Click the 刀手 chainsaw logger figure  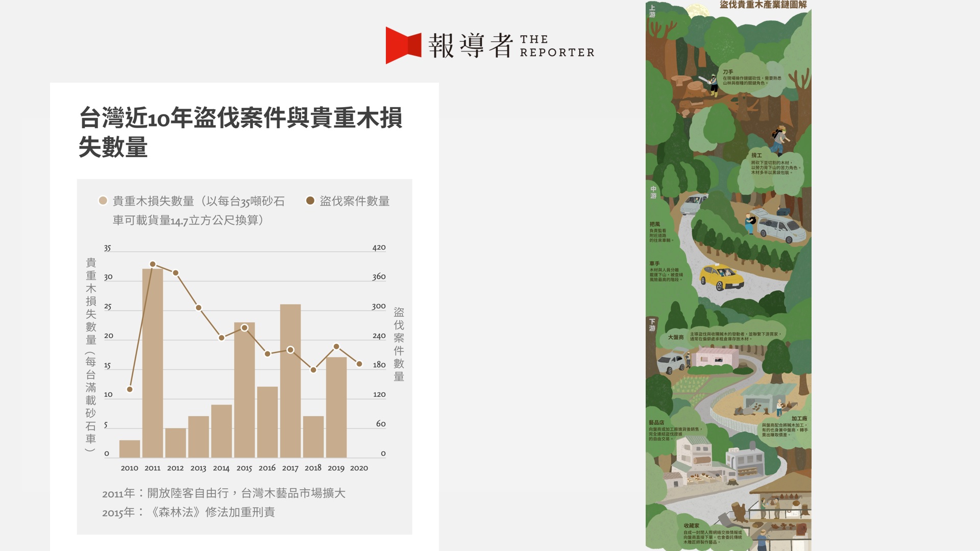pyautogui.click(x=713, y=85)
